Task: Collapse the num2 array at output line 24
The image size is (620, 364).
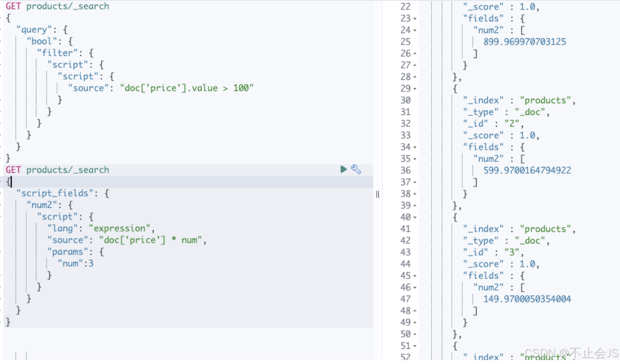Action: [415, 30]
